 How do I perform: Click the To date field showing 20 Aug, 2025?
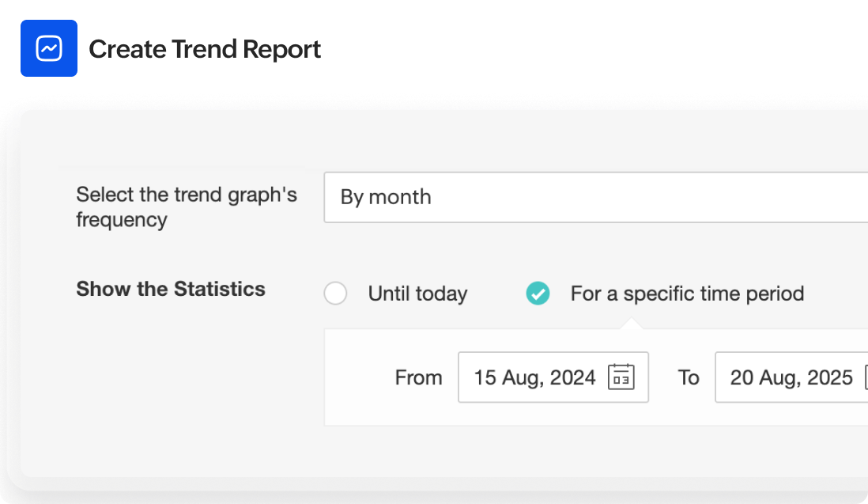click(791, 377)
